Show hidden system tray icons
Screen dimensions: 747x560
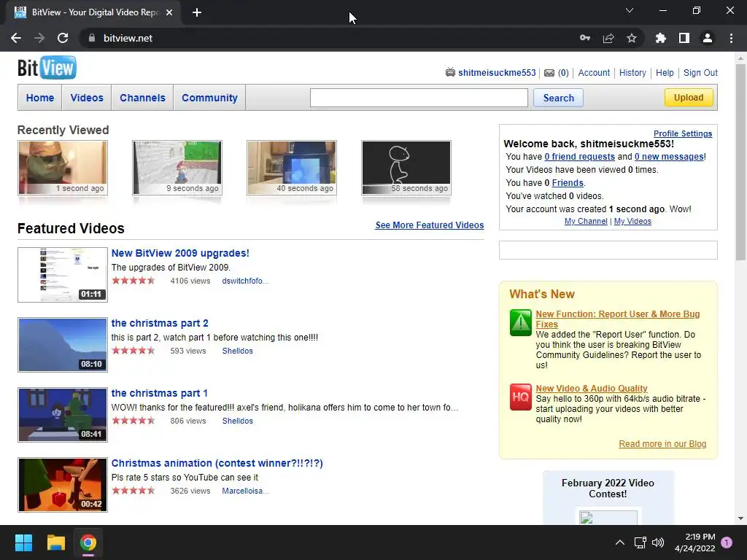pos(620,542)
